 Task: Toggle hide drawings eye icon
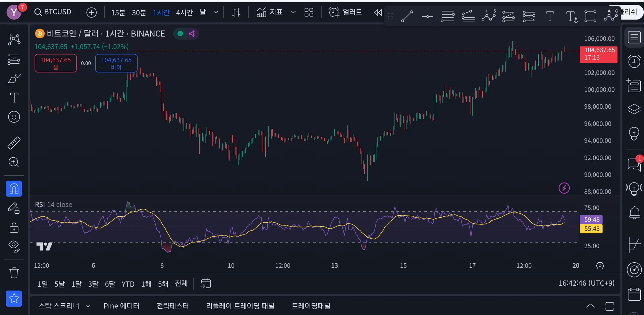coord(14,246)
